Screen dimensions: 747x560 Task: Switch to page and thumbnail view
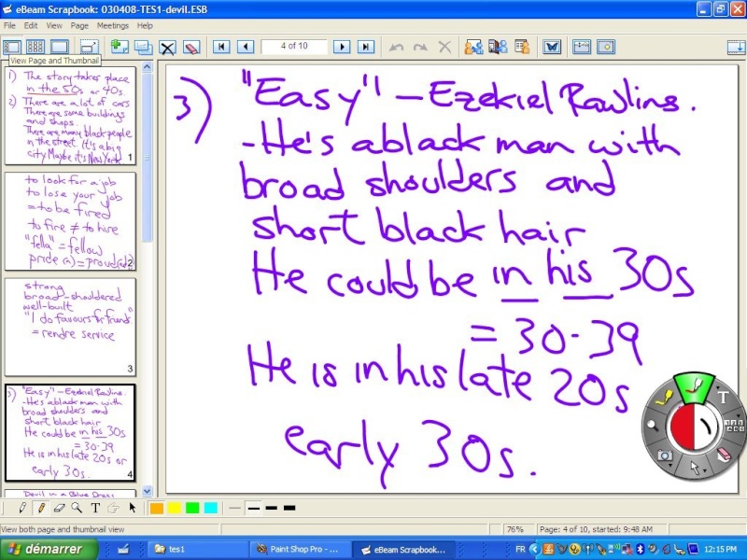(12, 47)
